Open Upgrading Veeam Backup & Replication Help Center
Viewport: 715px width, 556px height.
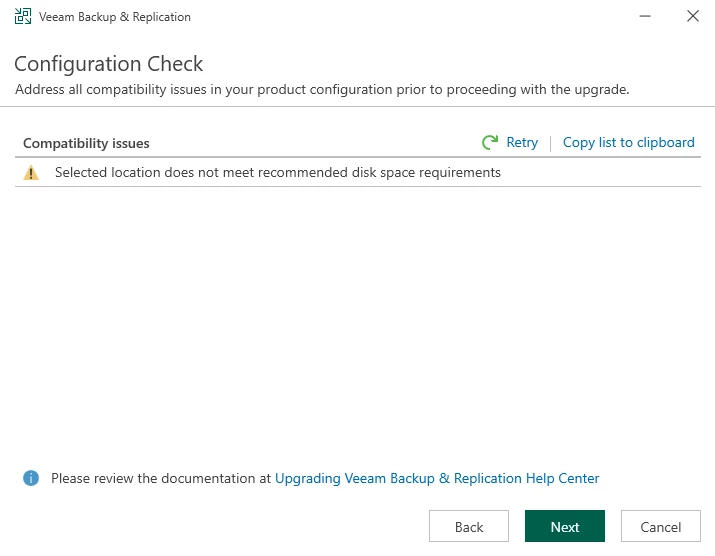437,478
